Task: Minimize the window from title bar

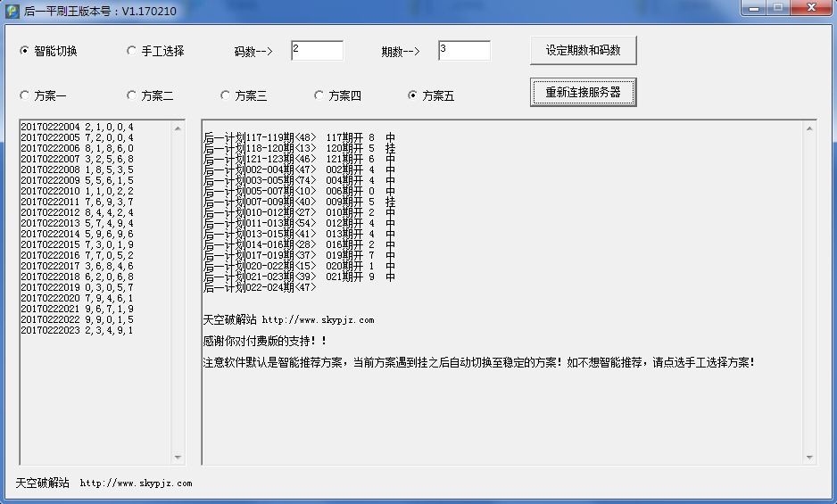Action: pyautogui.click(x=756, y=8)
